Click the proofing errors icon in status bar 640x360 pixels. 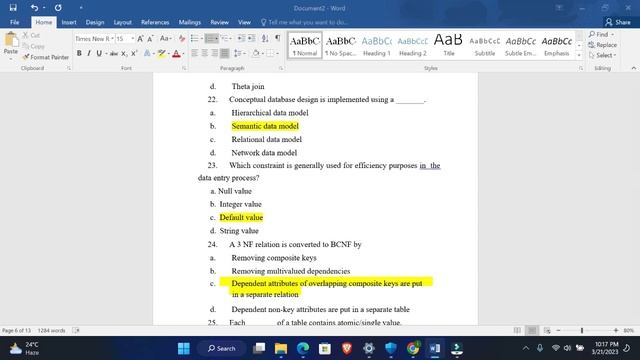tap(76, 330)
